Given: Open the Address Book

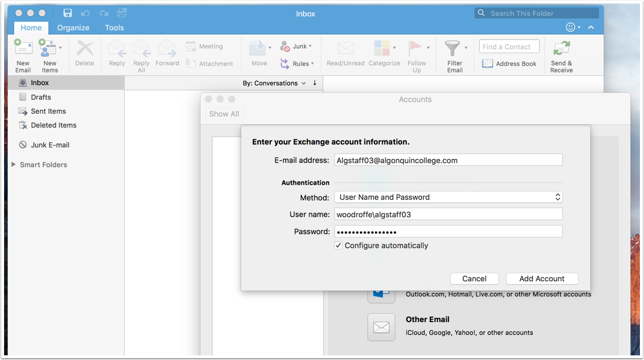Looking at the screenshot, I should coord(509,63).
